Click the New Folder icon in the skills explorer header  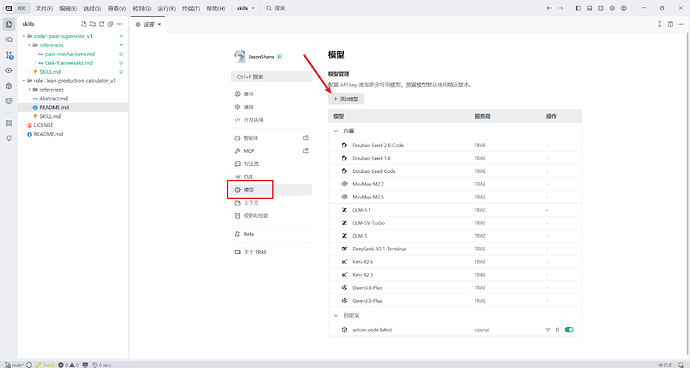92,24
